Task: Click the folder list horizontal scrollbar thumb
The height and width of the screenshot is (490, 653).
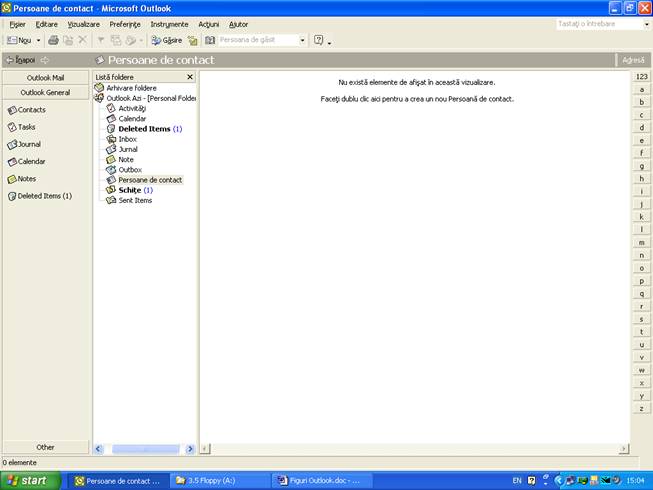Action: (145, 449)
